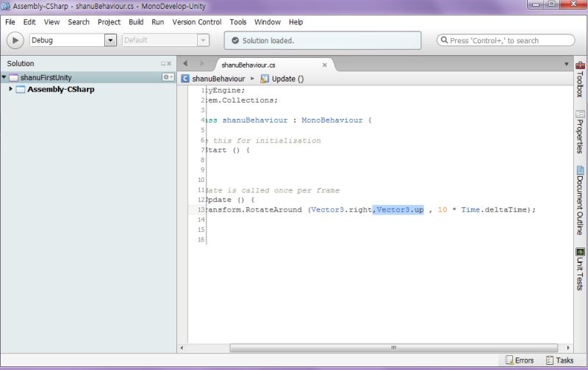Open the document tab list dropdown arrow

566,65
